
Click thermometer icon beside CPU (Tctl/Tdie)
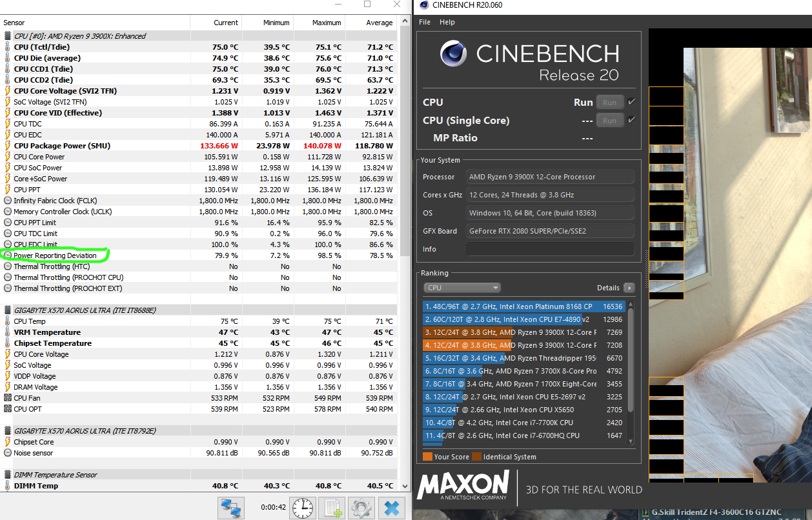click(x=7, y=47)
